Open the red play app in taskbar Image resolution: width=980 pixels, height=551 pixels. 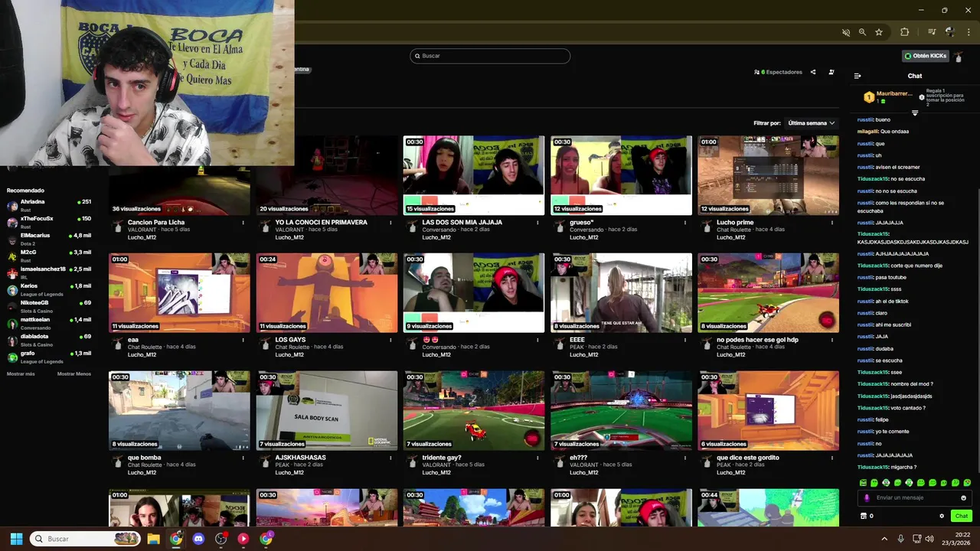(243, 539)
